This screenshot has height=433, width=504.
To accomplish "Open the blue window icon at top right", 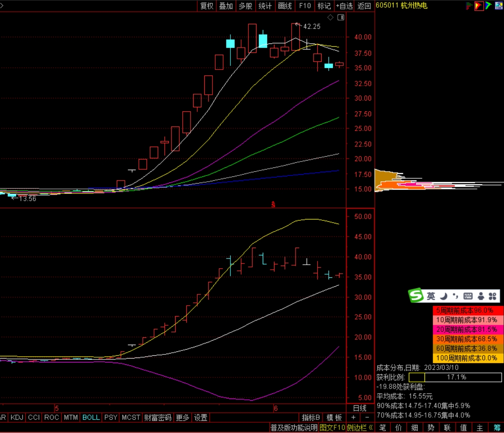I will [x=498, y=6].
